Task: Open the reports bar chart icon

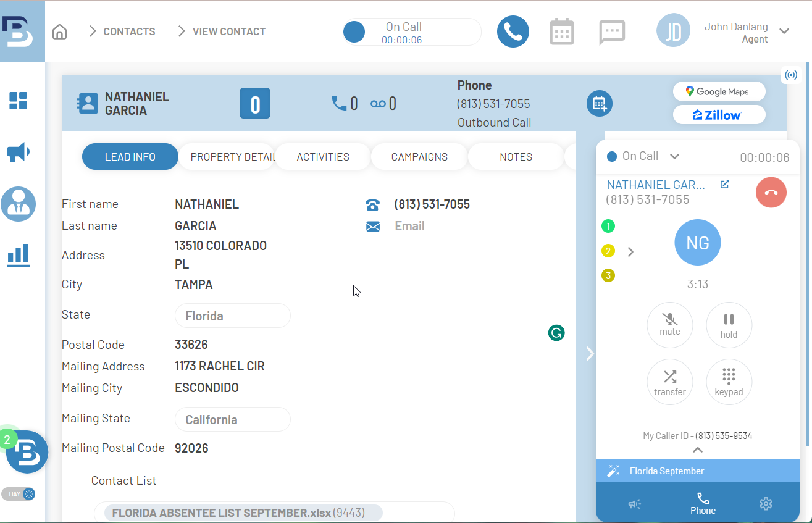Action: (x=19, y=254)
